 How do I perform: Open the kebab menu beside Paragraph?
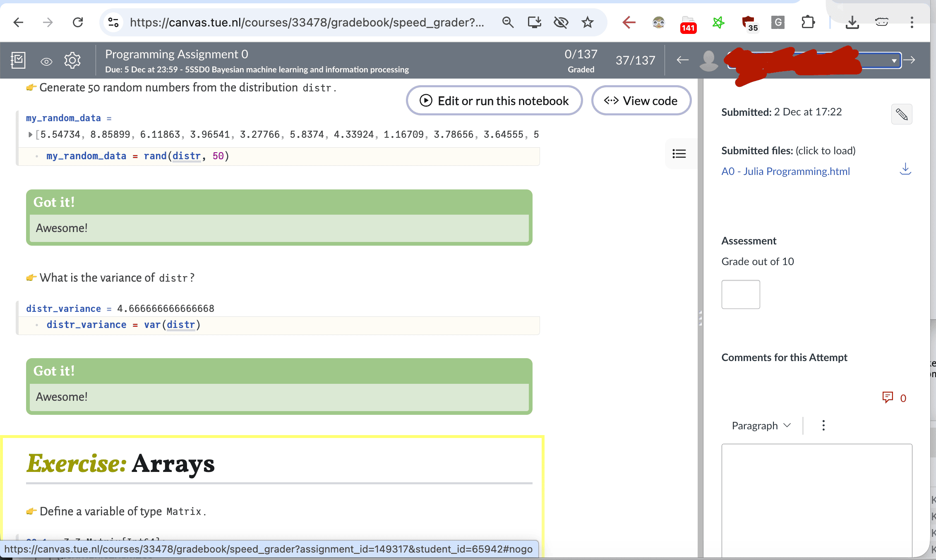click(823, 425)
